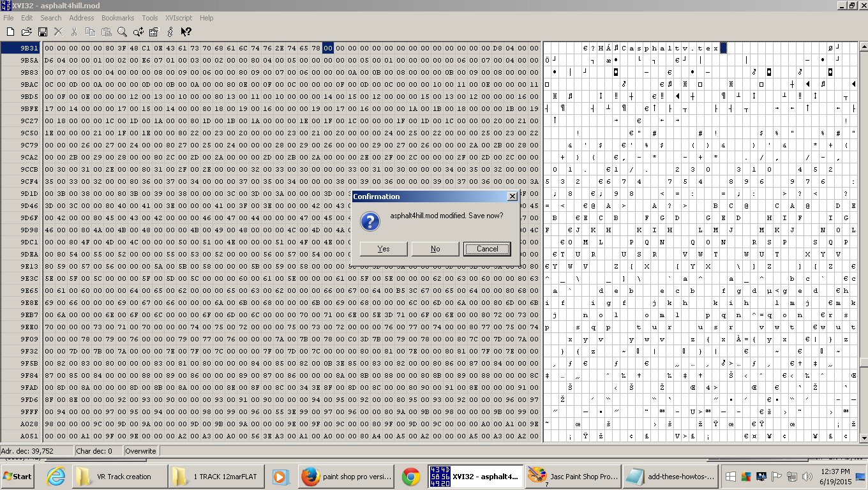Image resolution: width=868 pixels, height=490 pixels.
Task: Click the vertical scrollbar down arrow
Action: coord(863,438)
